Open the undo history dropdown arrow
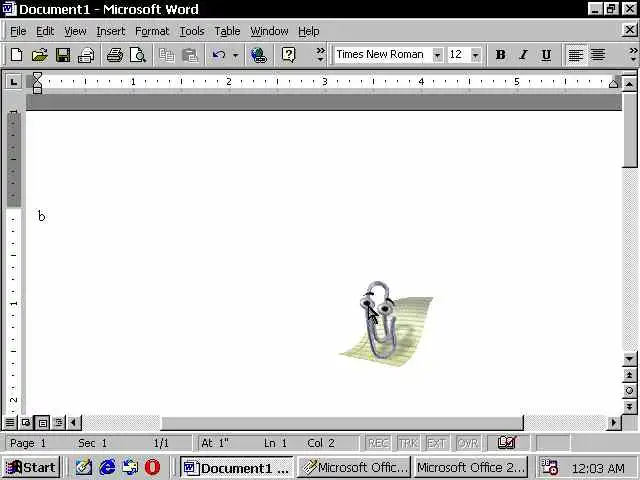Viewport: 640px width, 480px height. tap(236, 55)
